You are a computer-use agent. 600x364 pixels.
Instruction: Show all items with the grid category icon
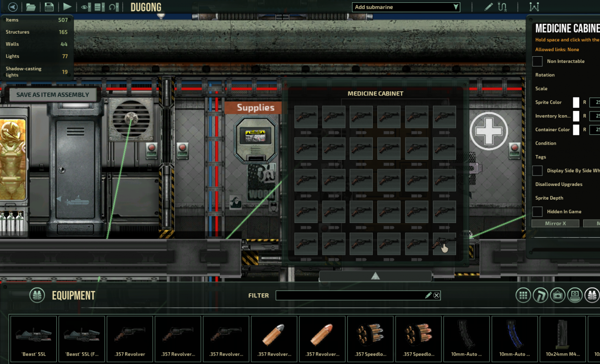click(524, 295)
